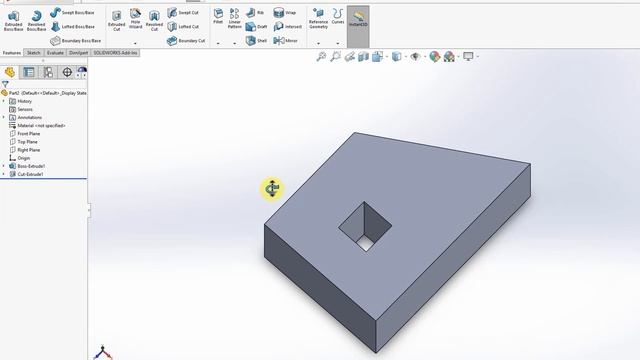Screen dimensions: 640x360
Task: Open the Curves dropdown arrow
Action: click(x=338, y=43)
